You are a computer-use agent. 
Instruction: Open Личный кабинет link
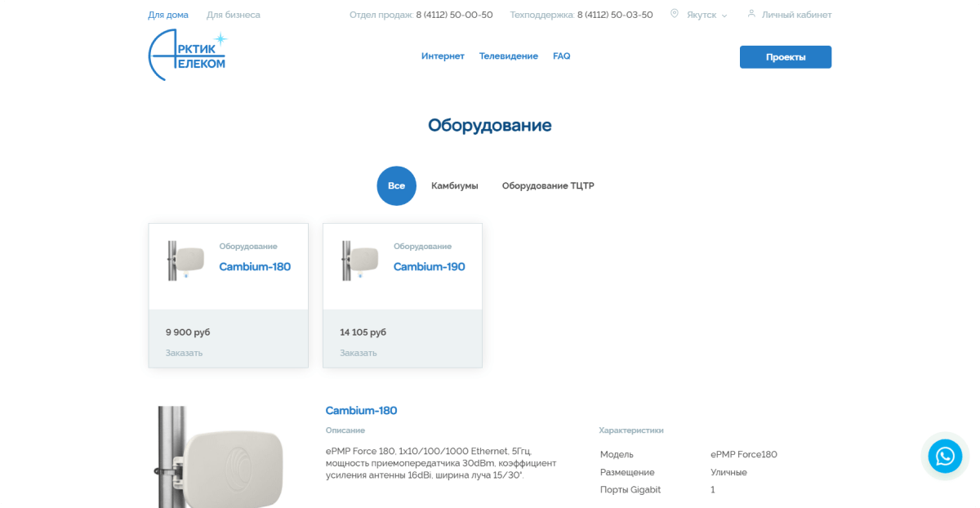coord(797,15)
